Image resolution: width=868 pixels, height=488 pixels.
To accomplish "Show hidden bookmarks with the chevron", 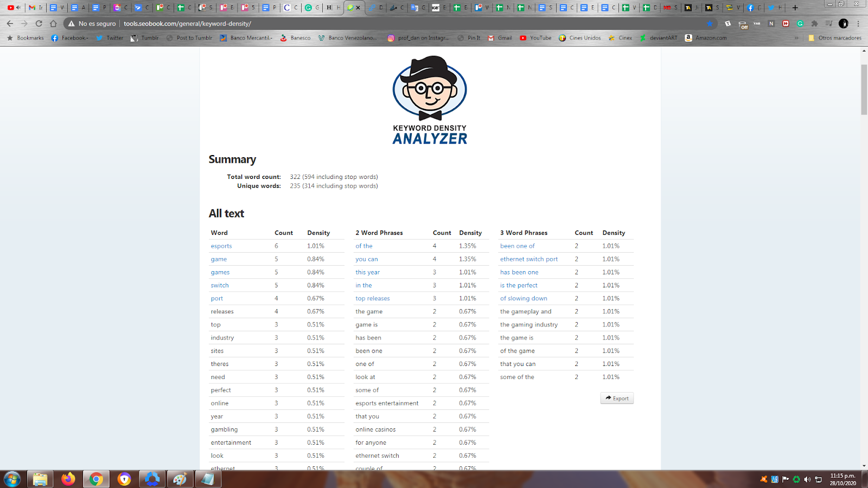I will click(796, 38).
